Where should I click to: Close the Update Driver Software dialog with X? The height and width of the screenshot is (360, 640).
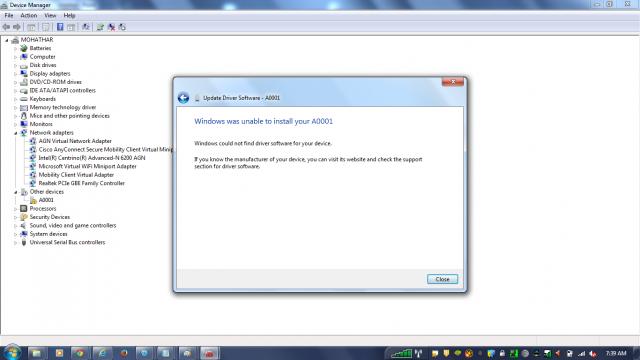click(453, 82)
